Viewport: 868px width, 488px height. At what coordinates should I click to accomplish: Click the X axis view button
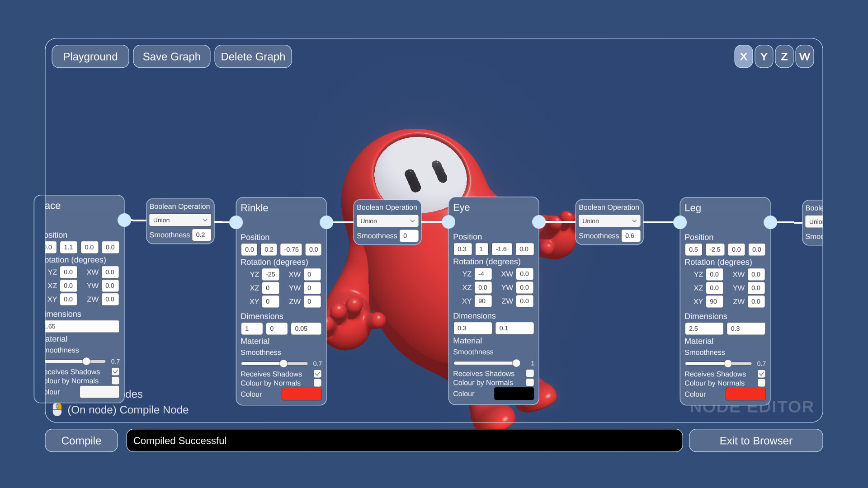coord(743,56)
